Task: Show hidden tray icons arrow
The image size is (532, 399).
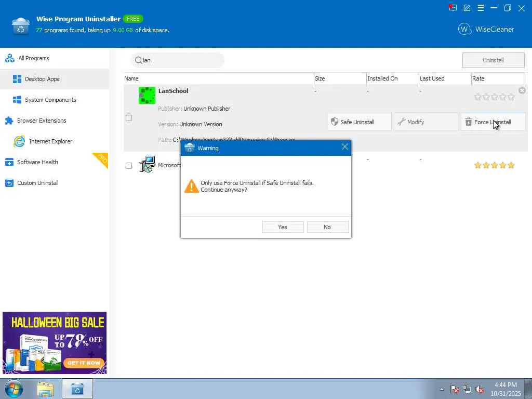Action: tap(442, 389)
